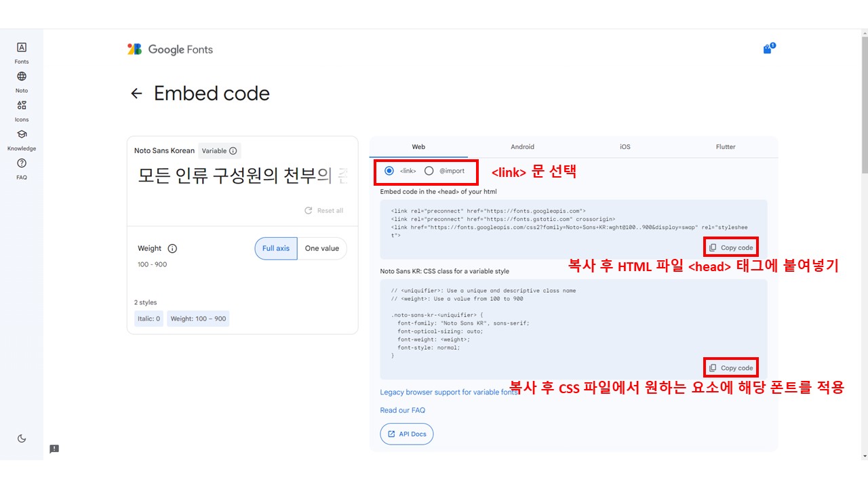Open the FAQ section in sidebar

tap(22, 169)
